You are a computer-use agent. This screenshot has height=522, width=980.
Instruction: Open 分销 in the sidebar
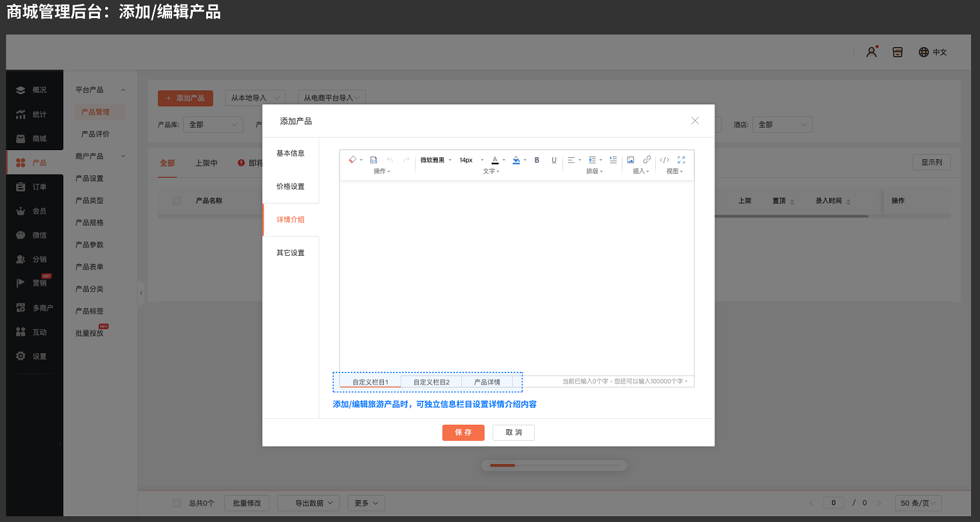point(35,260)
